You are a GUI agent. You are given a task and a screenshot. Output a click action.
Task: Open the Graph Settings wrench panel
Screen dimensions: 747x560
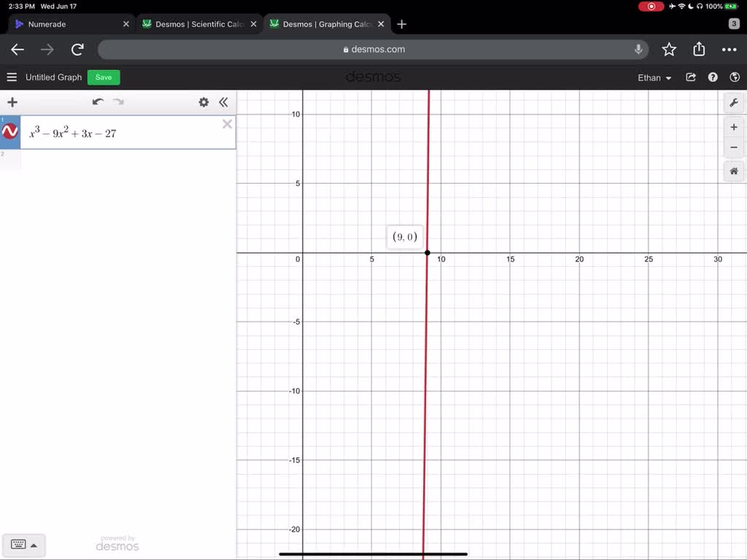[734, 102]
